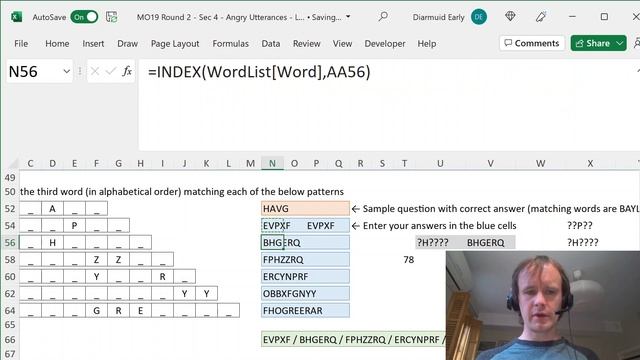This screenshot has width=640, height=360.
Task: Select the cell containing ERCYNPRF
Action: coord(305,276)
